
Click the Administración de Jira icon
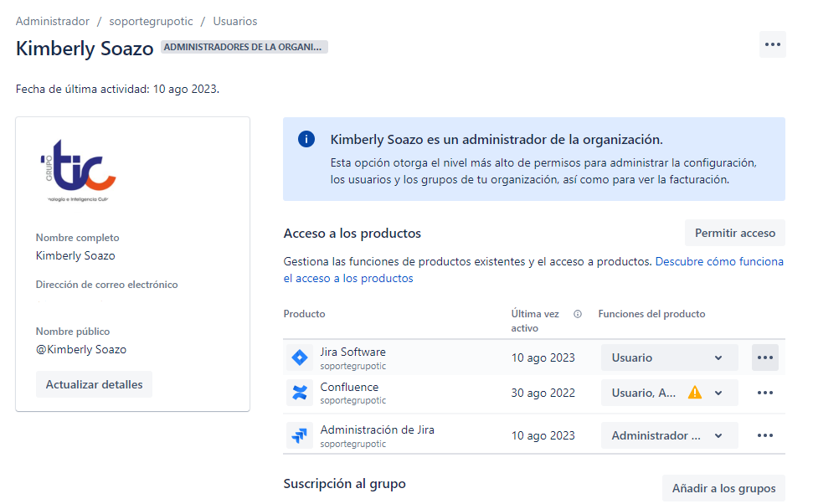(x=300, y=435)
